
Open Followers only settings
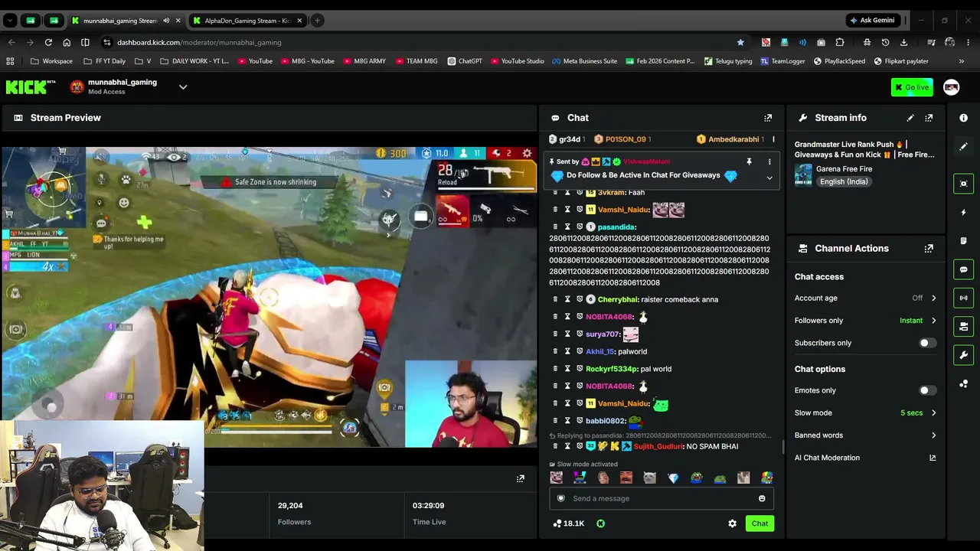(865, 321)
